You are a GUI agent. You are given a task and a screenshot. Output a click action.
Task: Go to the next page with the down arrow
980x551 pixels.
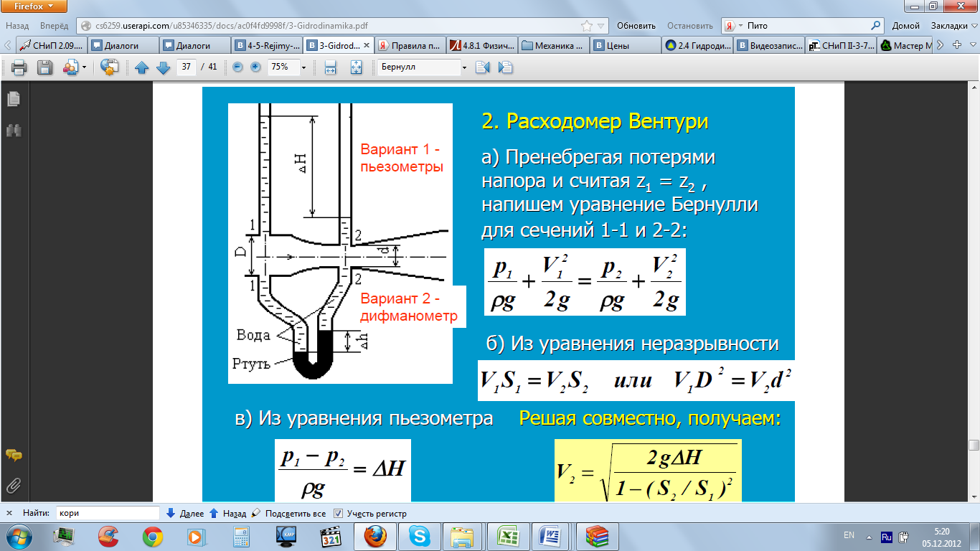163,67
